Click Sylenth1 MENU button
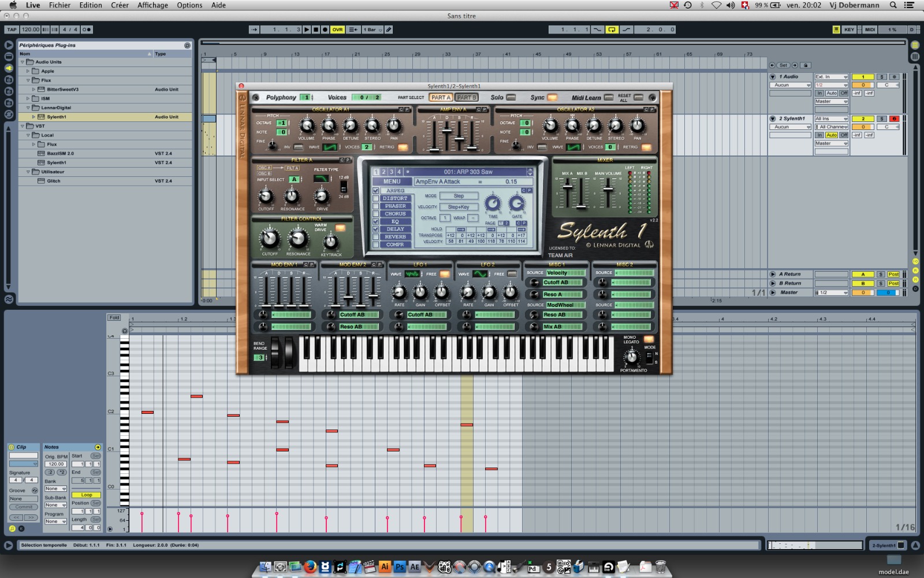924x578 pixels. tap(392, 181)
